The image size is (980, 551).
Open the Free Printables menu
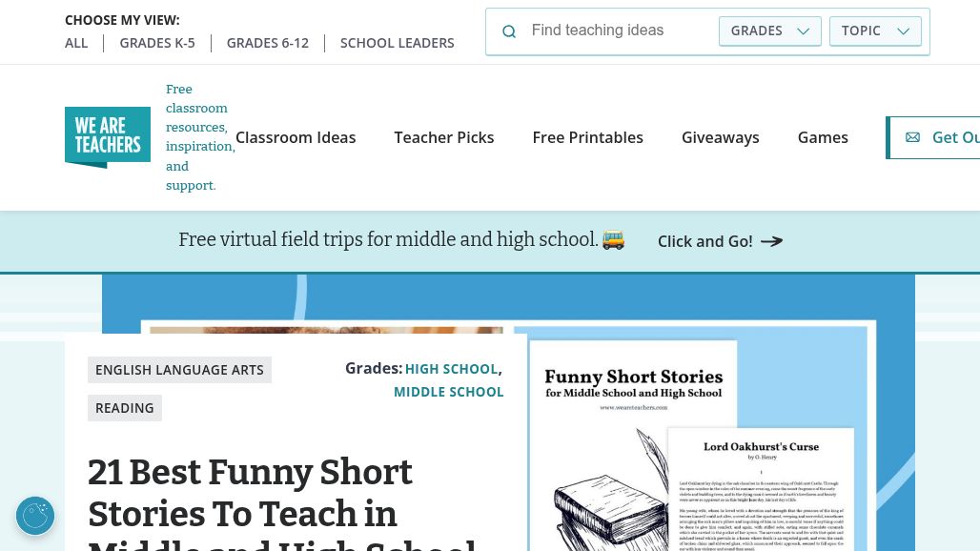(x=587, y=137)
